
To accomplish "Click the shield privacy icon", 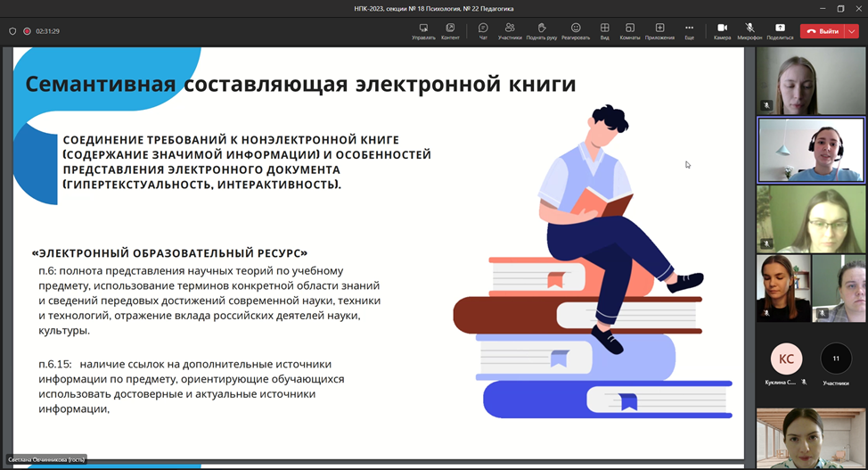I will (12, 31).
